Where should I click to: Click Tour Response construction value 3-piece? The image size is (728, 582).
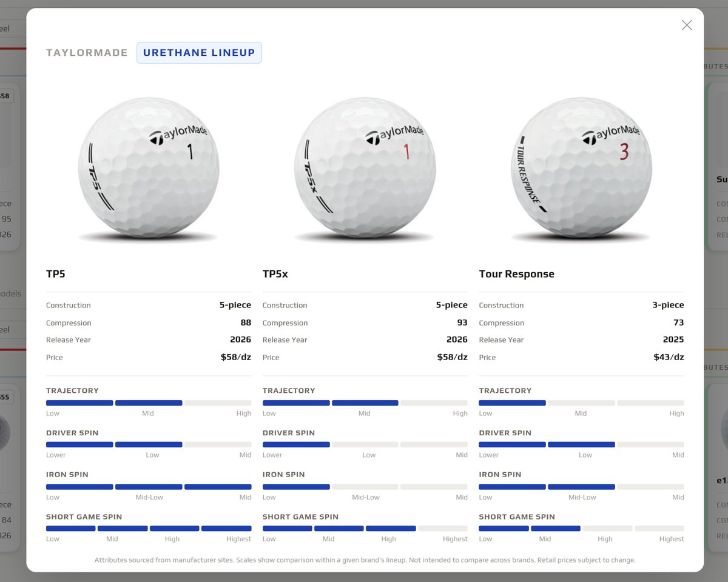668,305
